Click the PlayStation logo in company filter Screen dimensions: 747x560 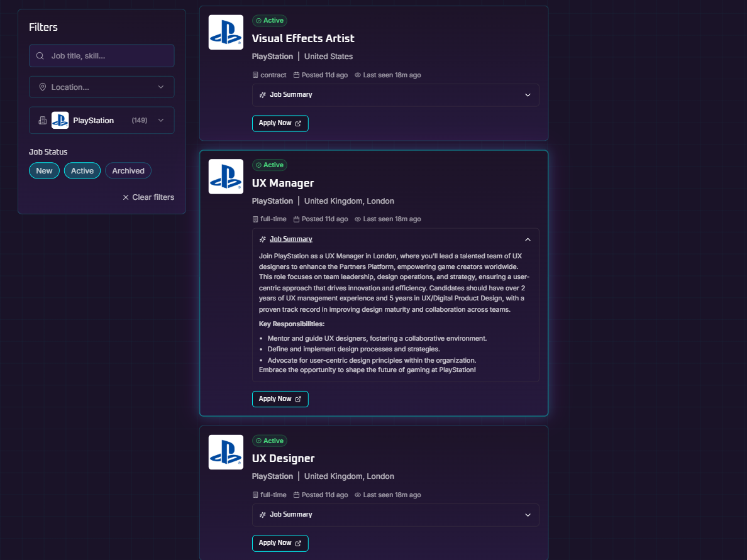(x=60, y=121)
